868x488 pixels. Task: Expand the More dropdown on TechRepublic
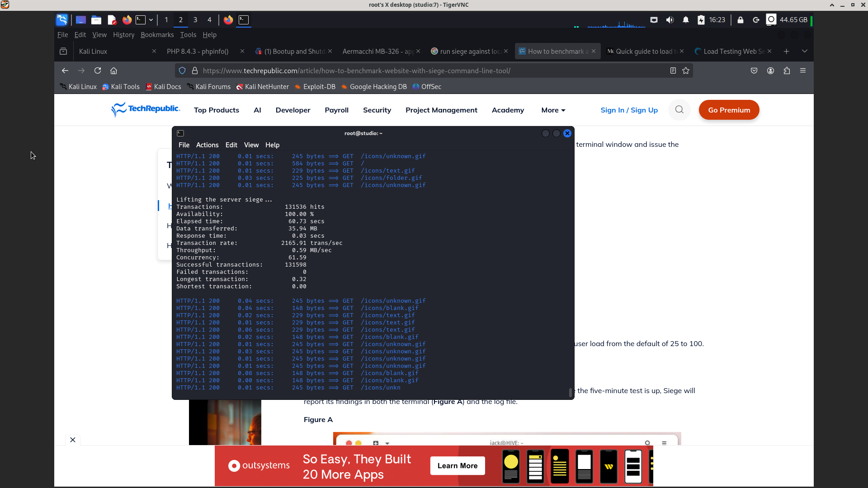[553, 110]
